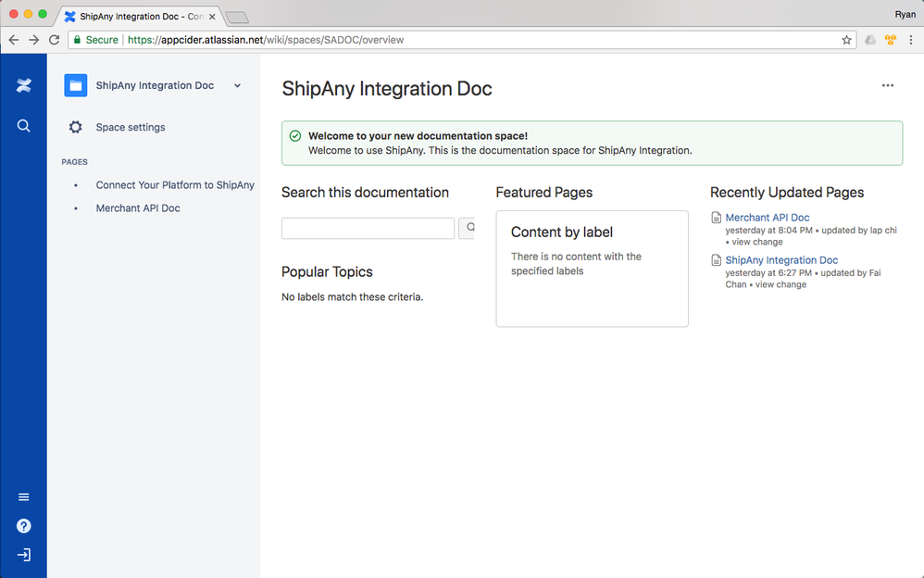The width and height of the screenshot is (924, 578).
Task: Click the 'No labels match these criteria.' text
Action: [353, 297]
